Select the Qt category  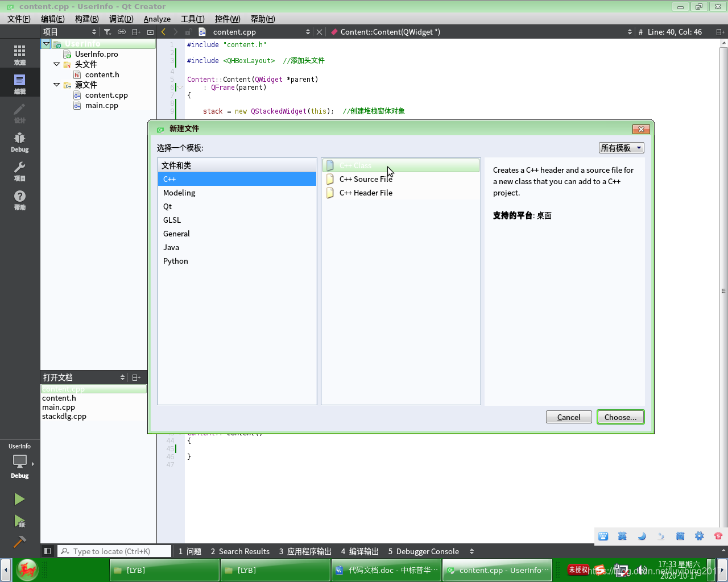(x=237, y=206)
